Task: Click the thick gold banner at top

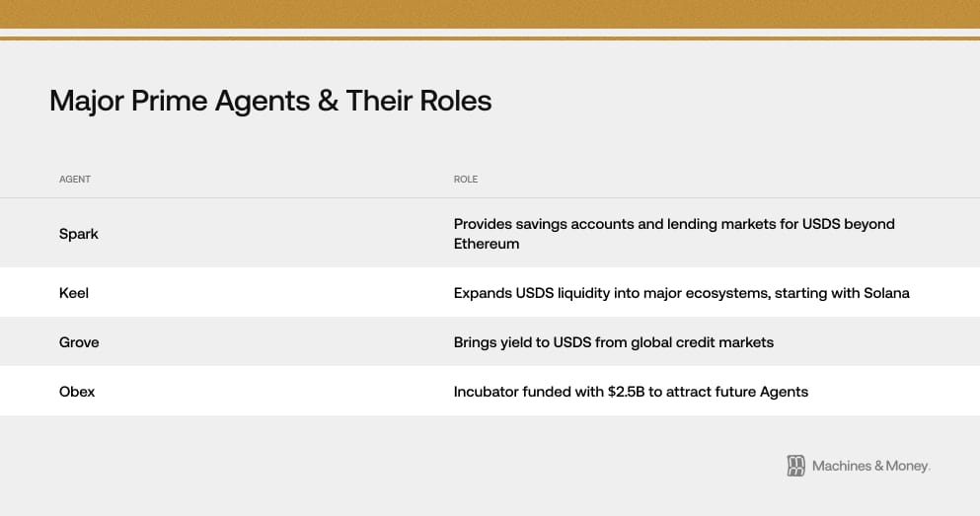Action: 490,14
